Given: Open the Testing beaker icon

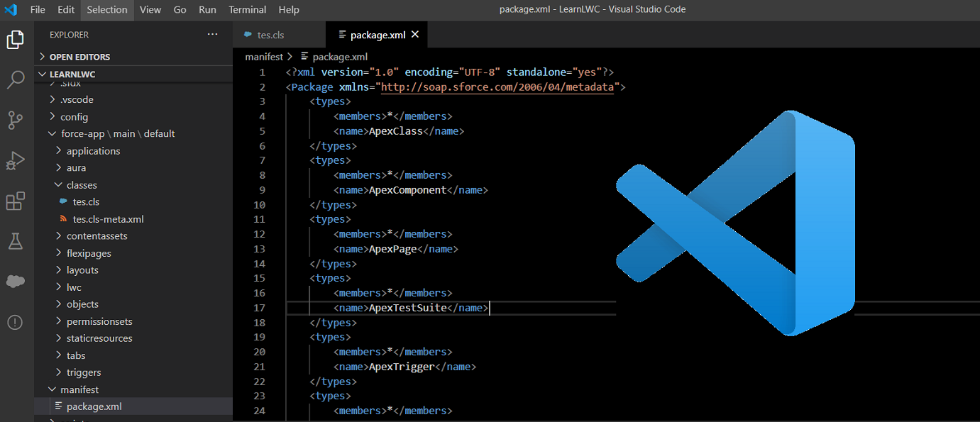Looking at the screenshot, I should click(15, 241).
